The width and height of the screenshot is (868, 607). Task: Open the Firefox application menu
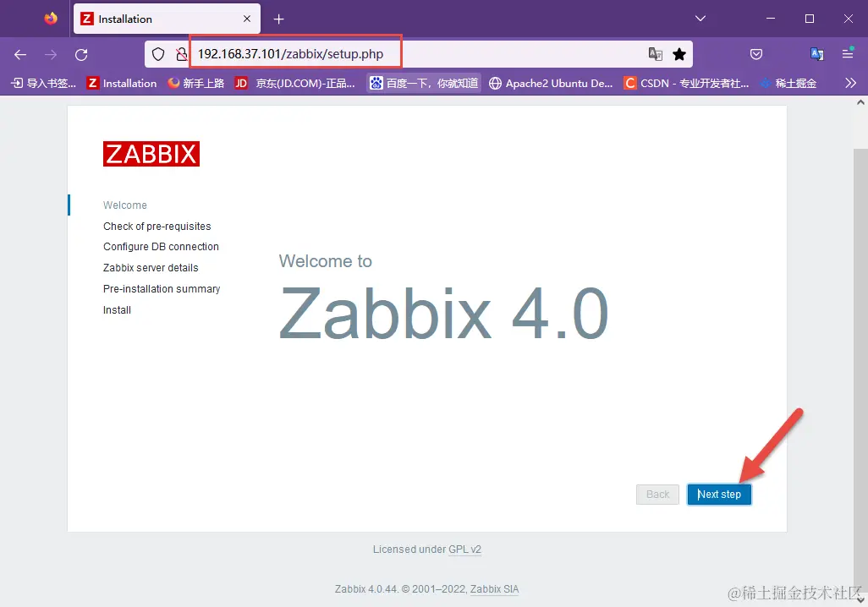point(848,53)
